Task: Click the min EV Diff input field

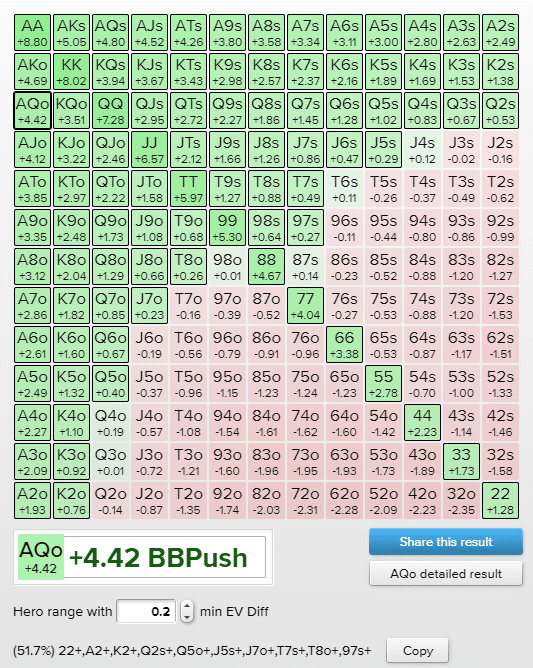Action: 146,611
